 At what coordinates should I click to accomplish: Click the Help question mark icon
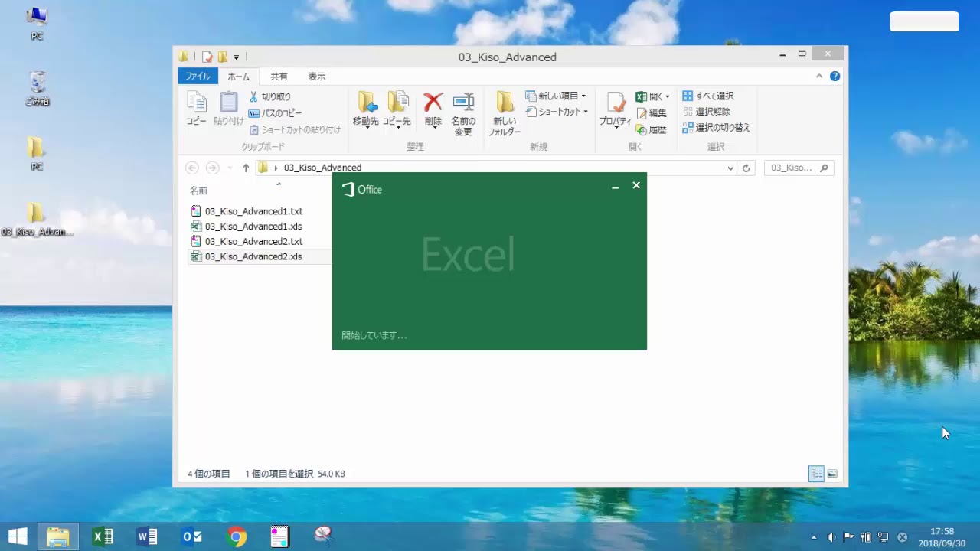click(835, 77)
